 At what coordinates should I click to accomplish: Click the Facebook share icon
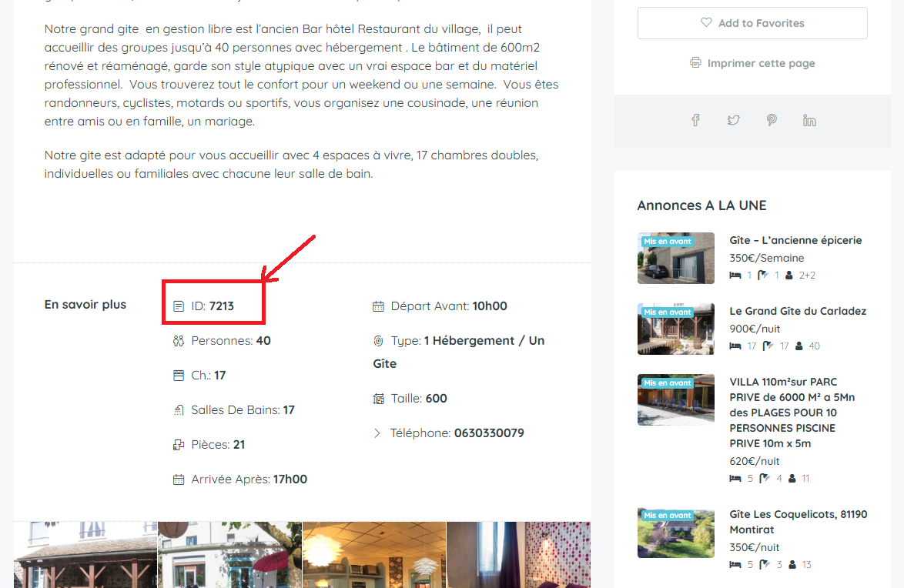coord(695,120)
